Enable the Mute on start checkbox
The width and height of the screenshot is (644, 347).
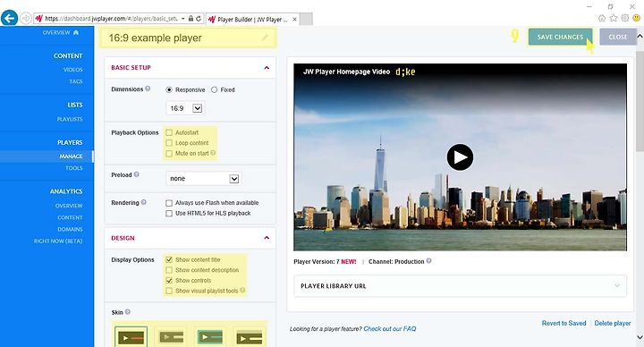tap(169, 153)
